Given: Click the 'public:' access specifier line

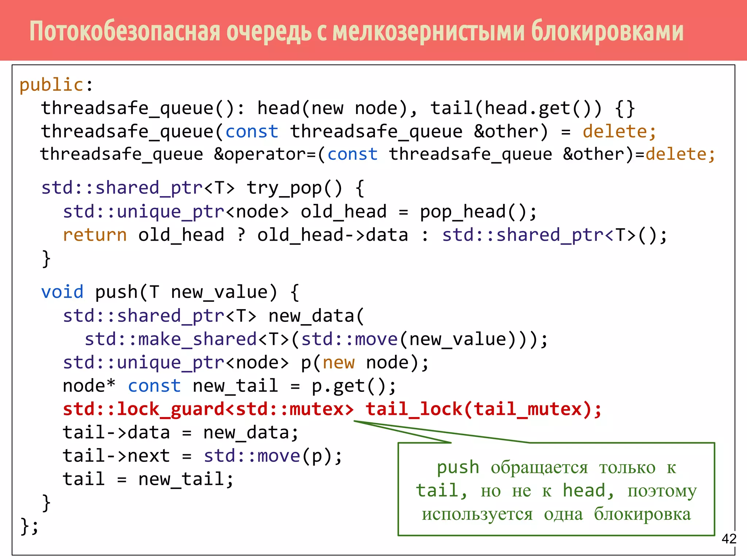Looking at the screenshot, I should click(57, 85).
